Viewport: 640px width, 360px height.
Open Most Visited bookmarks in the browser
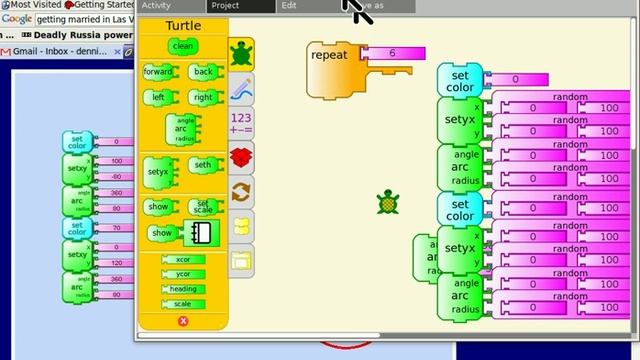pyautogui.click(x=31, y=4)
